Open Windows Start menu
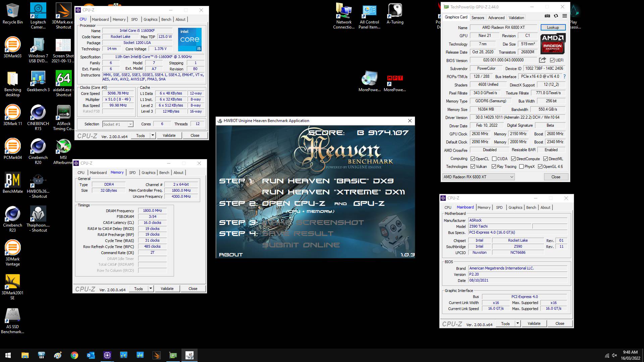 click(8, 355)
